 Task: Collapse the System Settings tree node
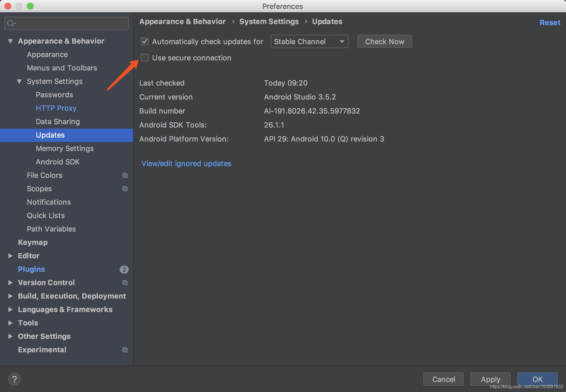[19, 81]
